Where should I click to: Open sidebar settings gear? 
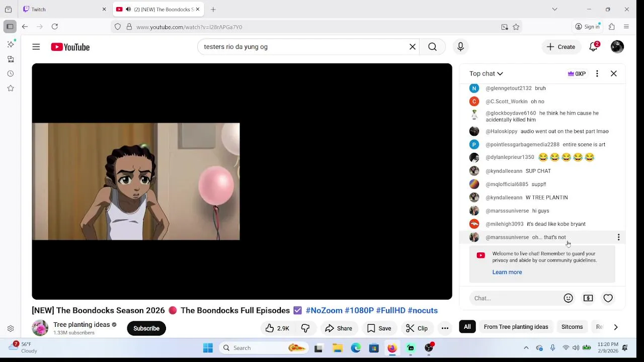pyautogui.click(x=11, y=329)
